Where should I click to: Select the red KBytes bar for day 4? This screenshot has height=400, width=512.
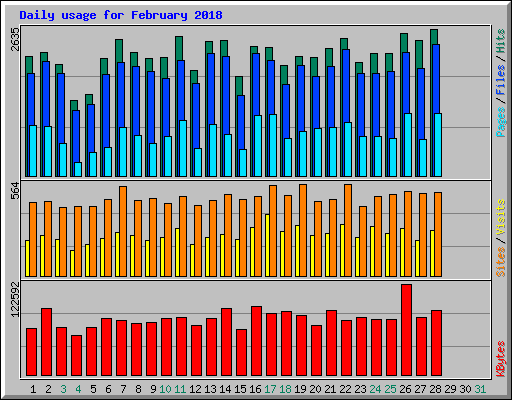pyautogui.click(x=76, y=356)
